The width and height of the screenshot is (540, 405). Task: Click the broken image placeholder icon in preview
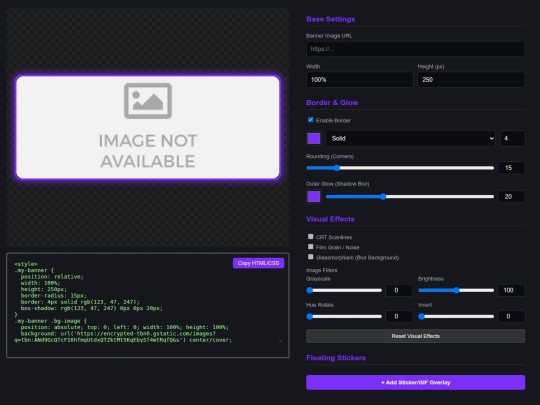(x=148, y=101)
